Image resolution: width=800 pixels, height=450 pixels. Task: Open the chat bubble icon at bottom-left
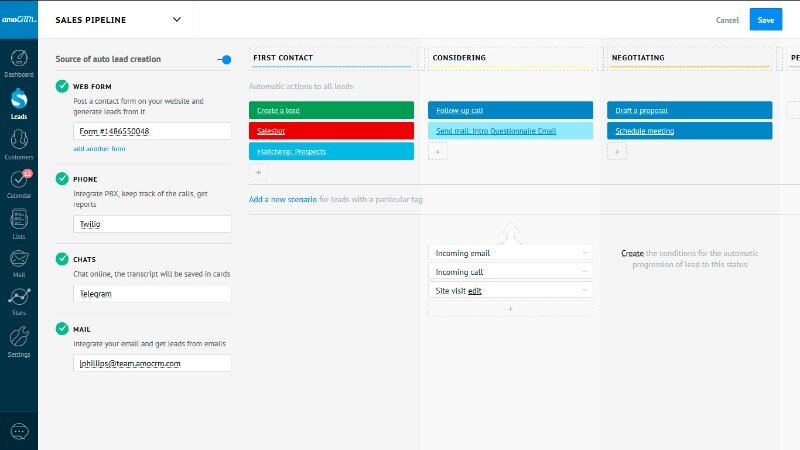(x=18, y=431)
